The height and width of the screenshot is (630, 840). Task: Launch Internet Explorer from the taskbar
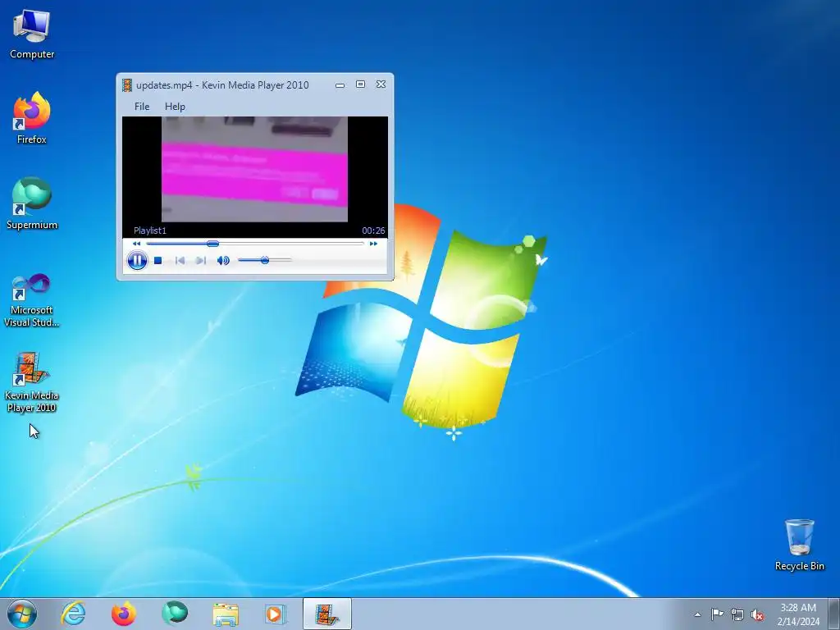(x=73, y=614)
